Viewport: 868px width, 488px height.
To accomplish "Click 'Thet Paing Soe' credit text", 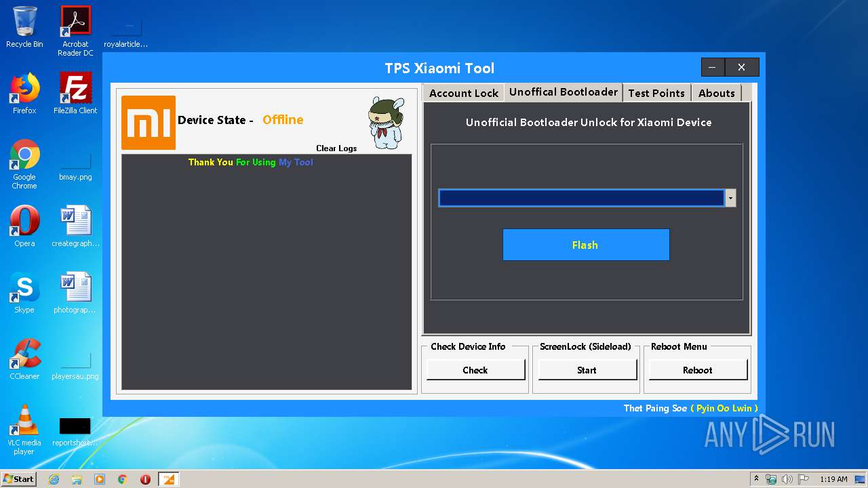I will tap(655, 408).
